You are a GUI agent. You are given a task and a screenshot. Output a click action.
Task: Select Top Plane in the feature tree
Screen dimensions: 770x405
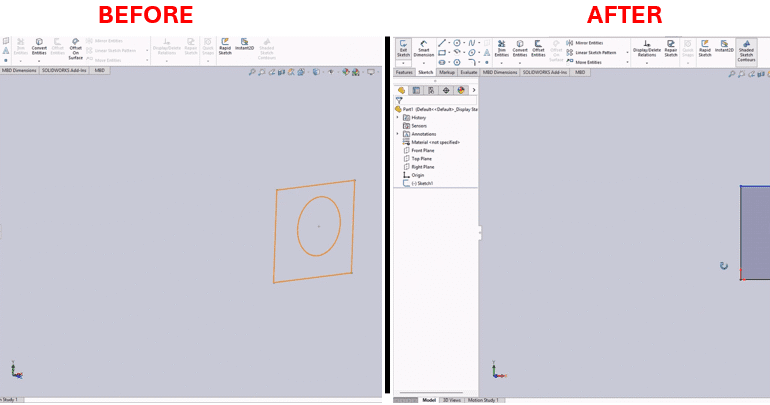click(418, 159)
